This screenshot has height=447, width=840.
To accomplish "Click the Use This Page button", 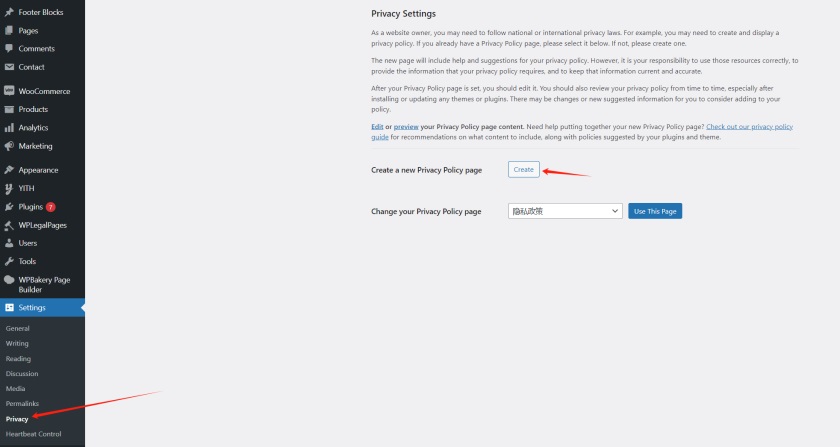I will pyautogui.click(x=655, y=211).
